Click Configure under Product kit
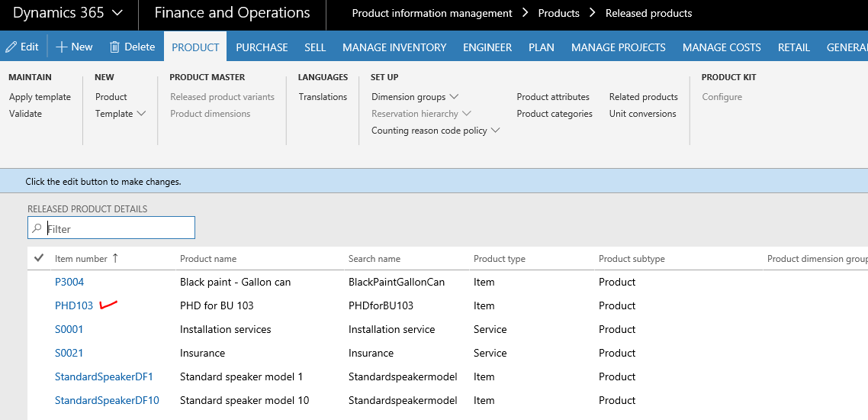 coord(722,97)
